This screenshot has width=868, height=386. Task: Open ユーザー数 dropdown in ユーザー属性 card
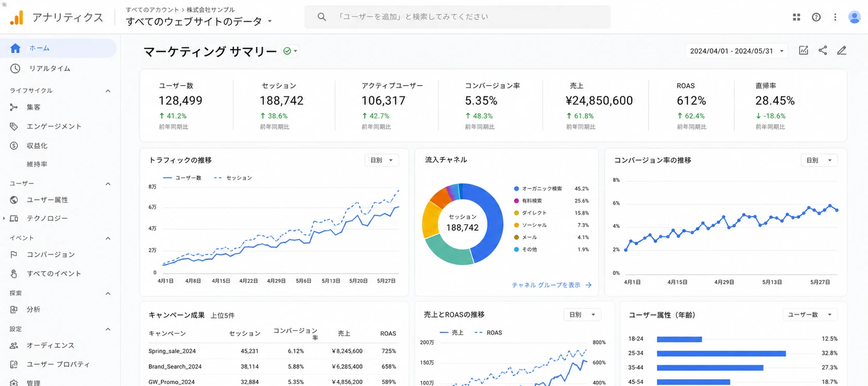[x=809, y=314]
